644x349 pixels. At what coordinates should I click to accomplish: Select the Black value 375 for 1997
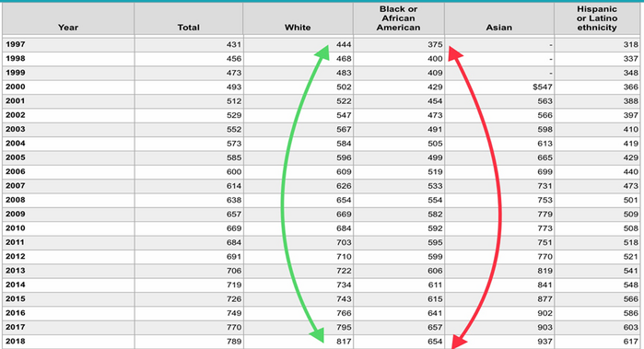click(x=435, y=44)
